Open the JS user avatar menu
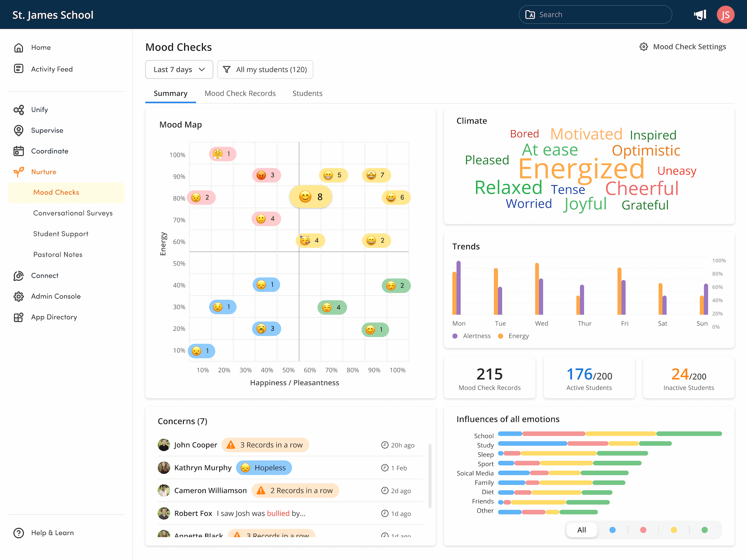The image size is (747, 560). [x=725, y=15]
